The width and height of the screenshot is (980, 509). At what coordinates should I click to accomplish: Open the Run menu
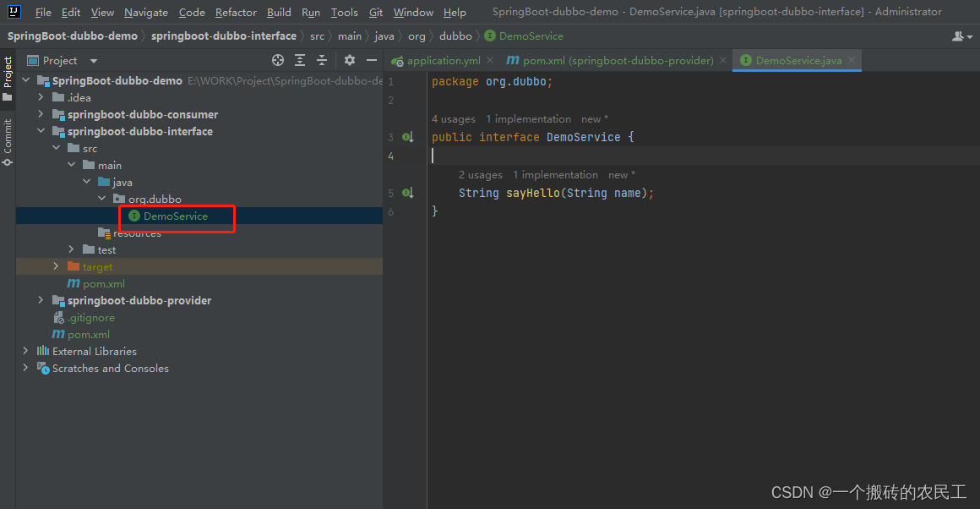[311, 12]
